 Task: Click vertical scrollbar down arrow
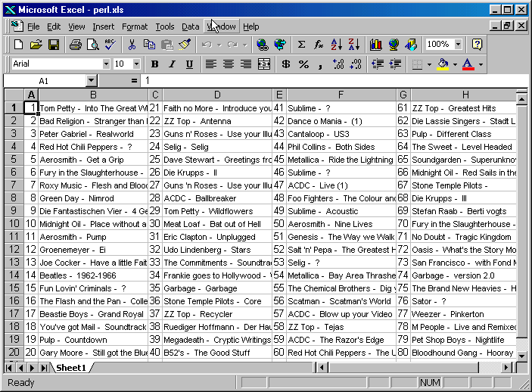pyautogui.click(x=521, y=356)
